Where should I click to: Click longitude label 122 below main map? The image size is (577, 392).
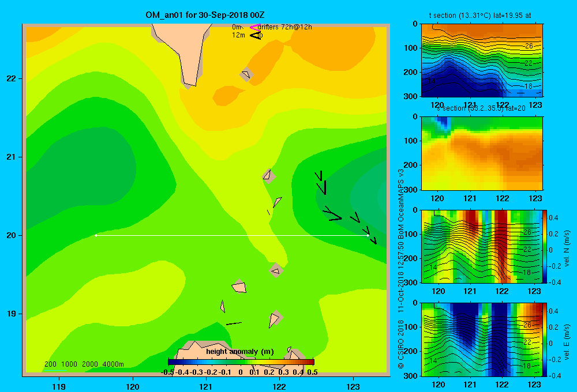tap(279, 386)
